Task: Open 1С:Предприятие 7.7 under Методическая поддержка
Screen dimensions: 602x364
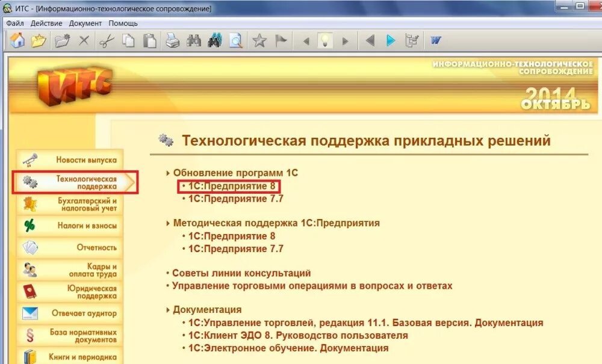Action: coord(236,248)
